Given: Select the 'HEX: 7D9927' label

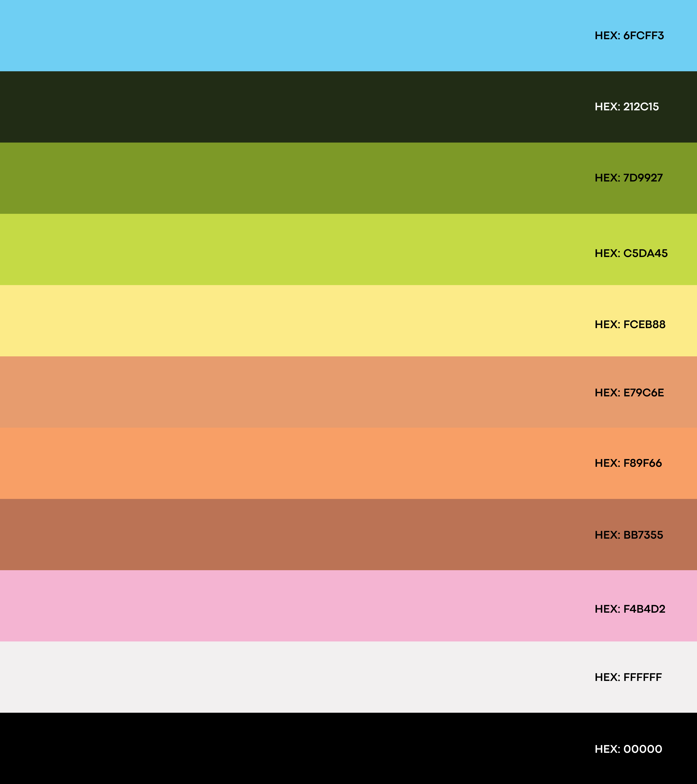Looking at the screenshot, I should point(629,178).
